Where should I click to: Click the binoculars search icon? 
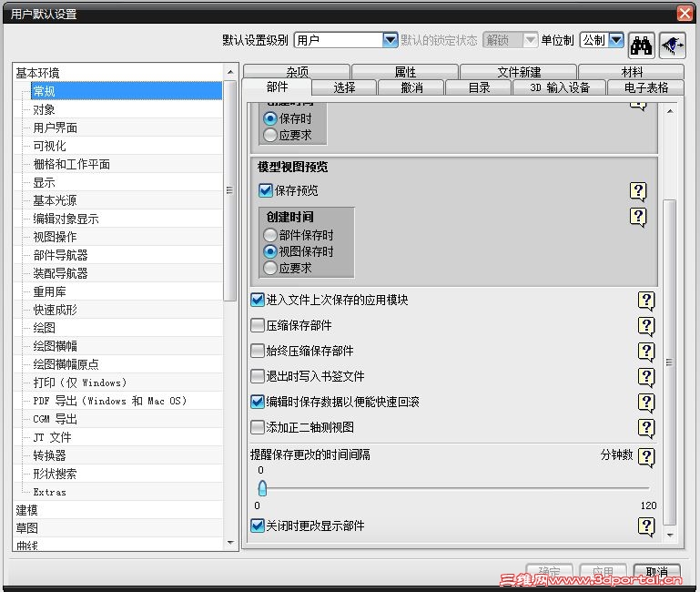click(x=641, y=46)
